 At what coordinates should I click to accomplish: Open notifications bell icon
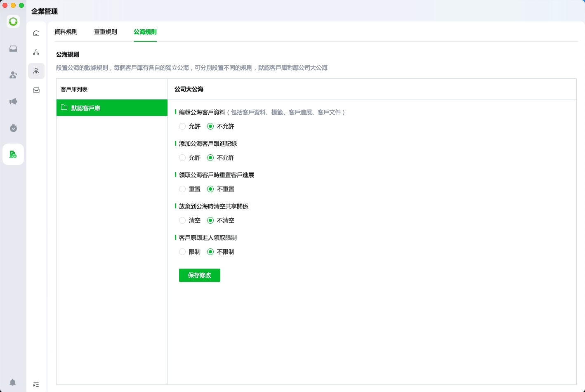13,383
